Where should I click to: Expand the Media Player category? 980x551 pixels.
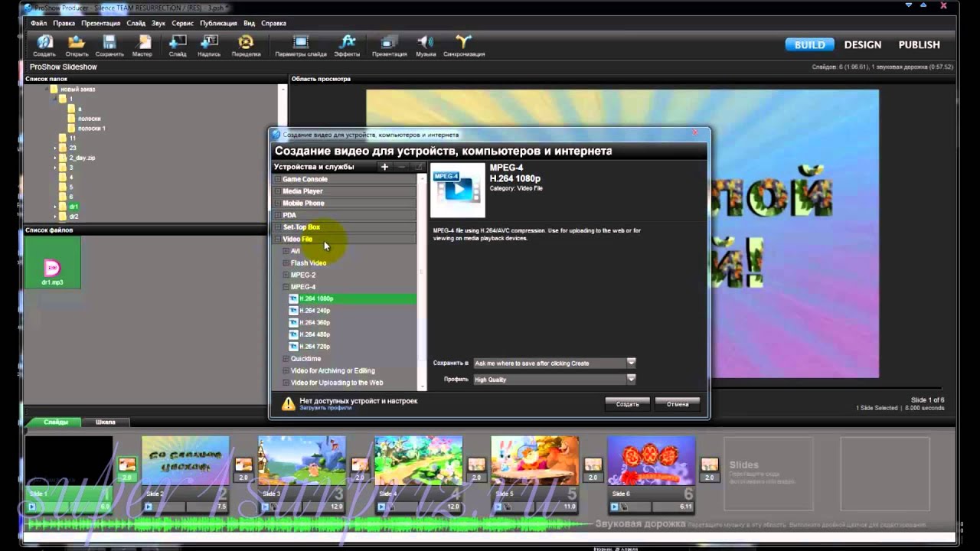tap(278, 191)
